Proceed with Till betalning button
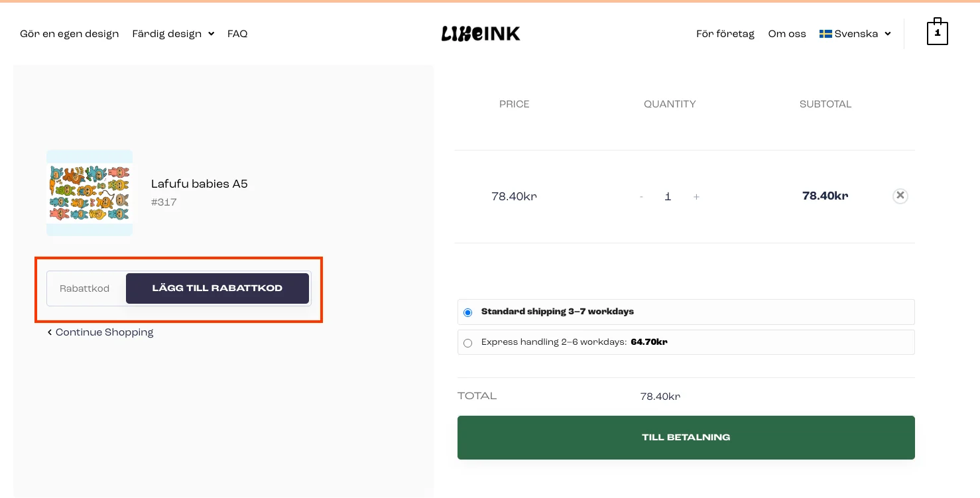Image resolution: width=980 pixels, height=498 pixels. (686, 438)
